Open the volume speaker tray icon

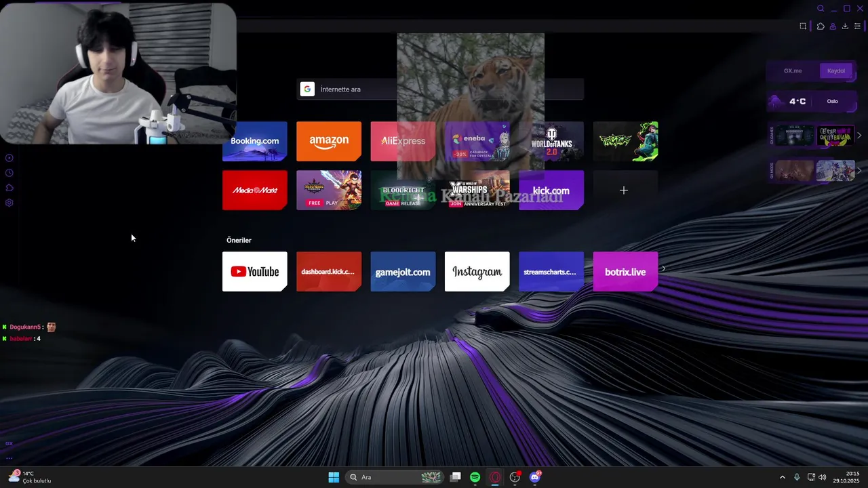[x=823, y=477]
